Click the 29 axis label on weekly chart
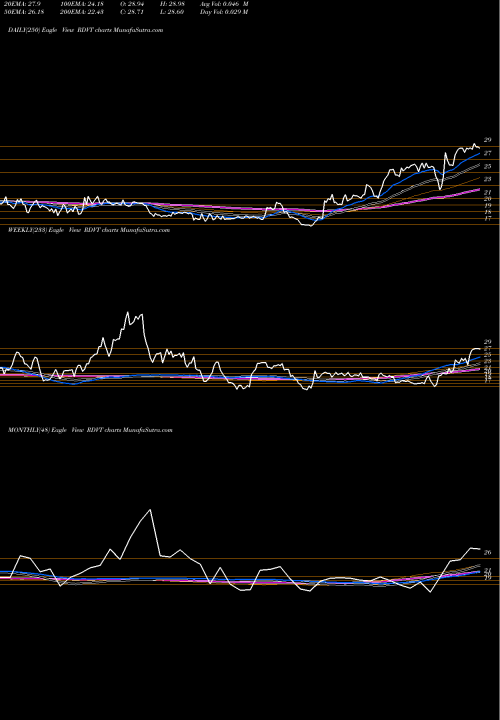500x720 pixels. click(x=488, y=342)
